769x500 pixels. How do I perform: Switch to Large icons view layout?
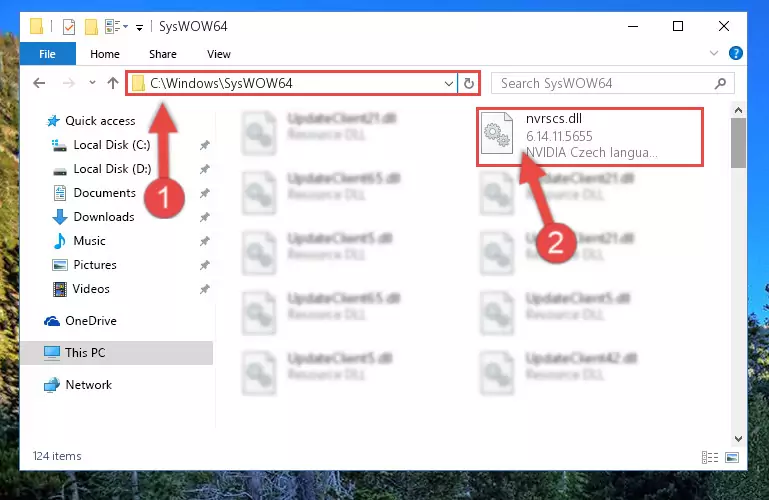tap(732, 457)
